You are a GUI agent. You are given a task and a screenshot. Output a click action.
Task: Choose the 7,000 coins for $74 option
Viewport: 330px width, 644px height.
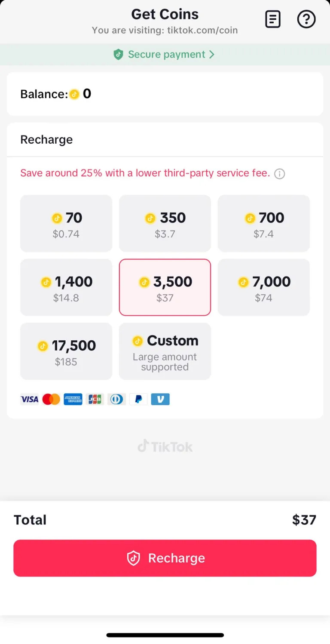pos(264,287)
